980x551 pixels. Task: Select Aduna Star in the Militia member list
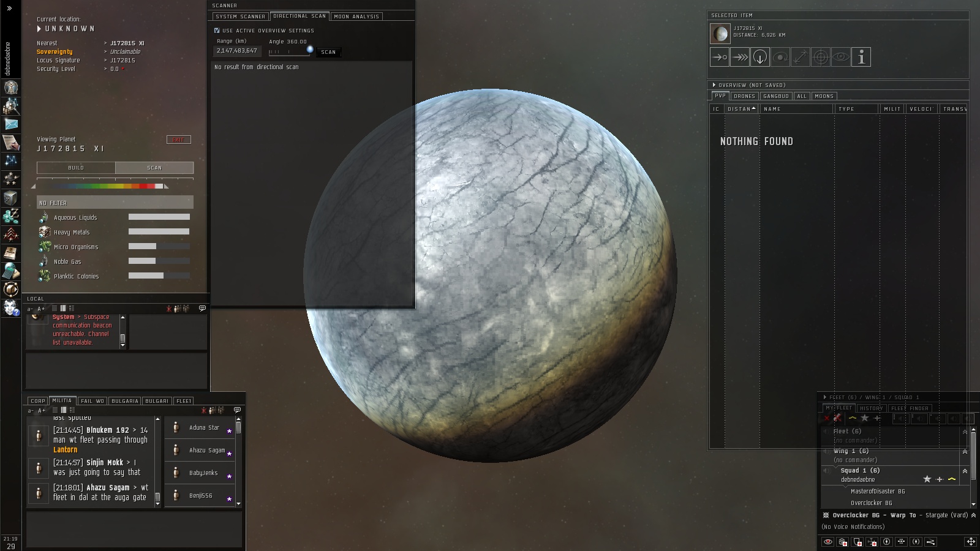200,428
